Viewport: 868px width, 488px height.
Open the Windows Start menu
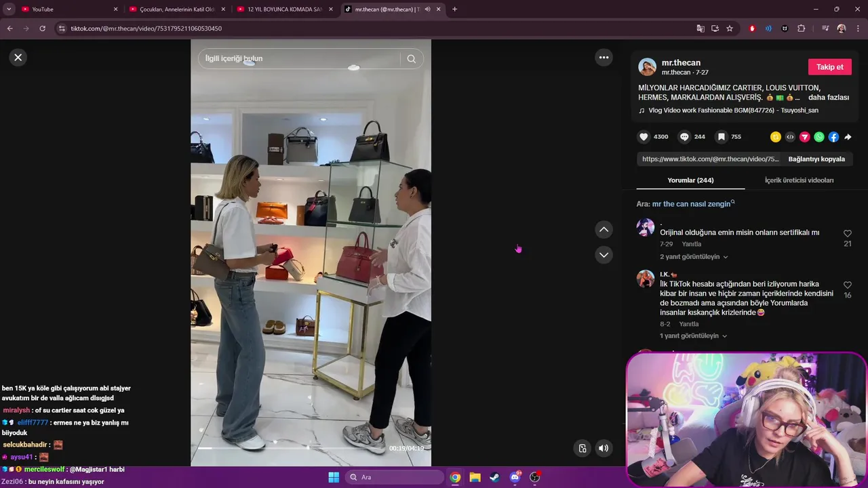(334, 477)
